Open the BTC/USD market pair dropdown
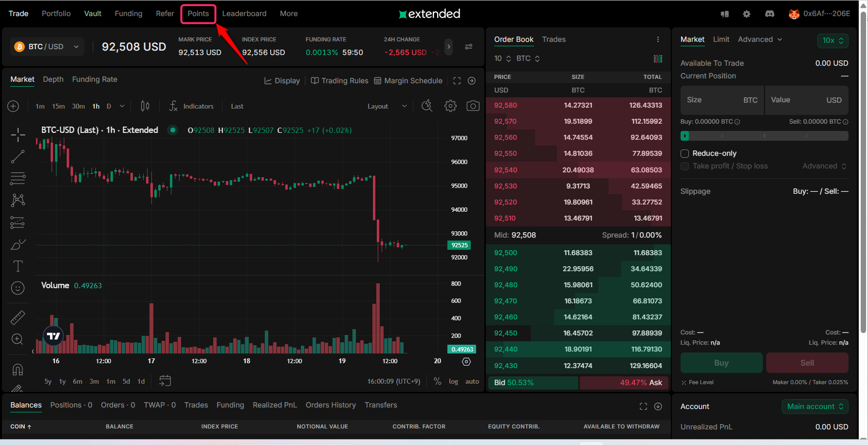This screenshot has width=868, height=445. pyautogui.click(x=47, y=47)
